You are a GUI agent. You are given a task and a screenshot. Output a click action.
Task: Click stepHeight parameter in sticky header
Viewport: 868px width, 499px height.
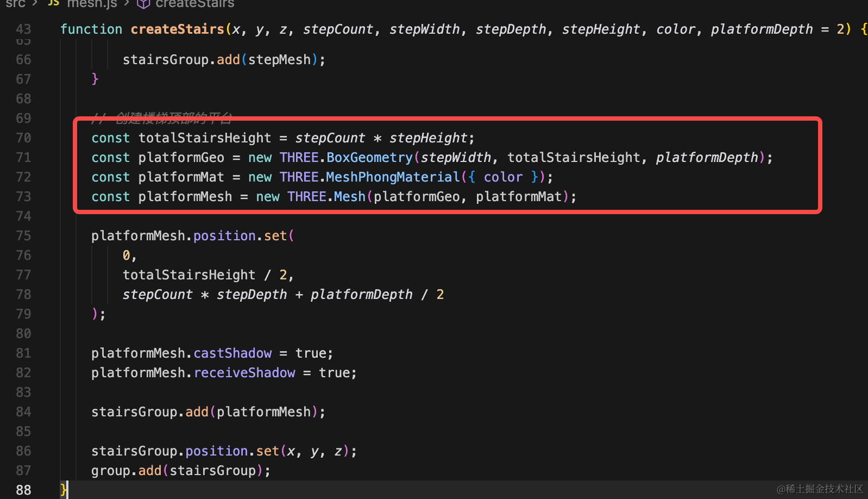(x=601, y=29)
